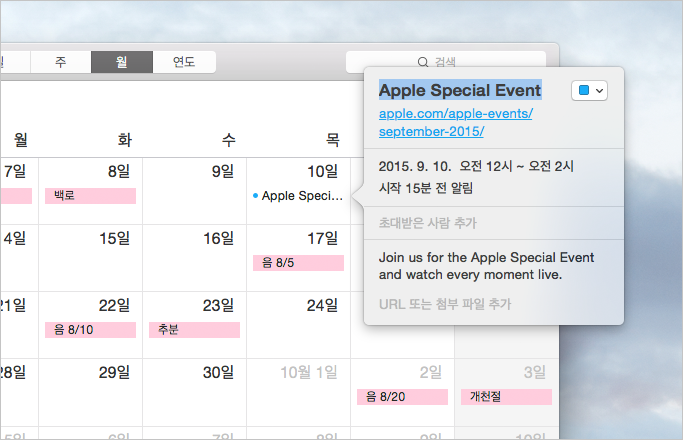Screen dimensions: 683x440
Task: Select the 음 8/20 event on October 2nd
Action: (402, 397)
